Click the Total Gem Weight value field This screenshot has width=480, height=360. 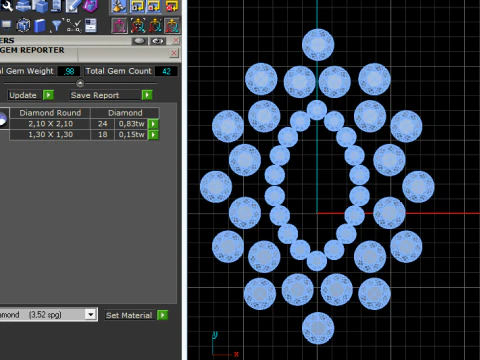(69, 71)
